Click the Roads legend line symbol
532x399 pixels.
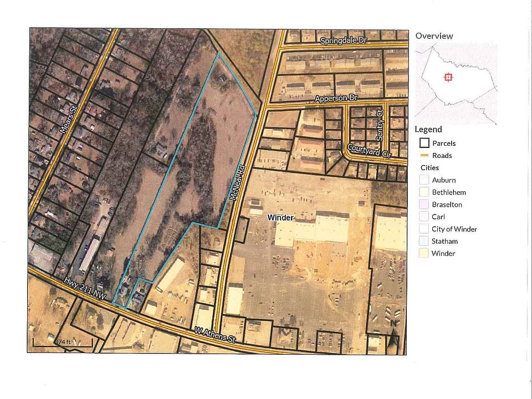[424, 156]
